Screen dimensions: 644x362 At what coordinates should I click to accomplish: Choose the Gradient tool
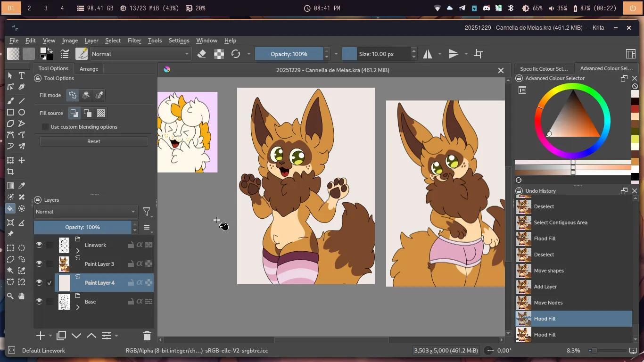coord(10,186)
